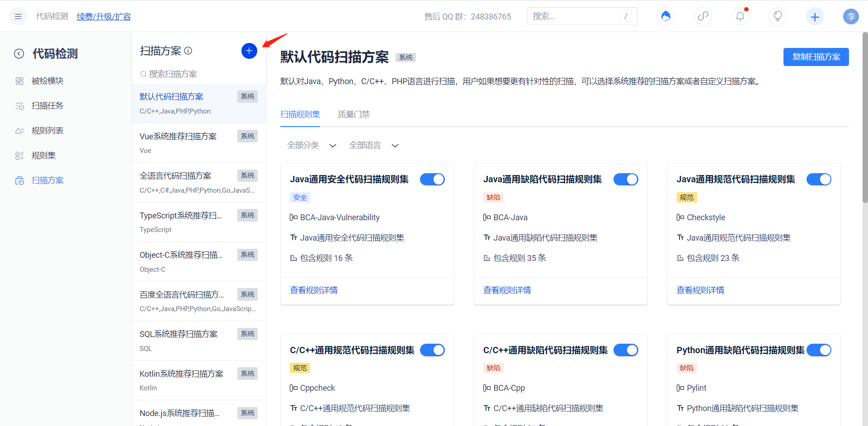Click the 代码检测 breadcrumb text in header
The height and width of the screenshot is (426, 868).
pos(52,17)
